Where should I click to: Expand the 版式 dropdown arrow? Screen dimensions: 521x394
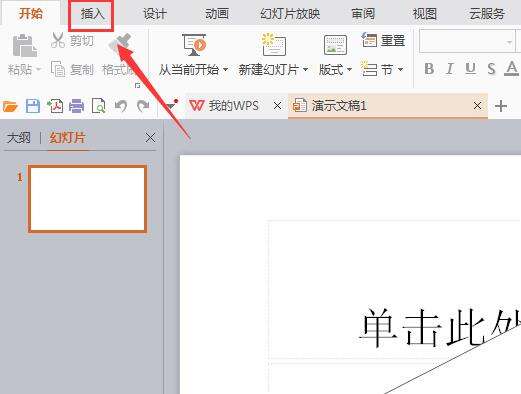point(349,69)
